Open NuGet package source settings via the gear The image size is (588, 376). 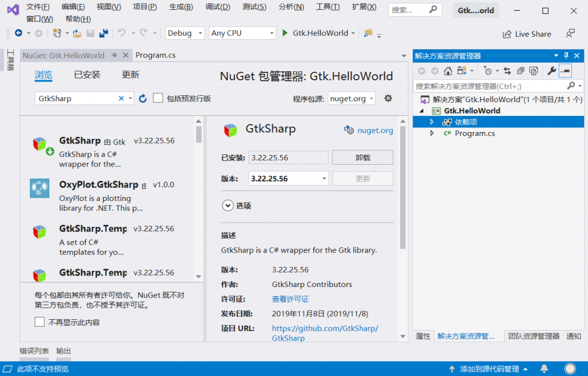click(388, 98)
